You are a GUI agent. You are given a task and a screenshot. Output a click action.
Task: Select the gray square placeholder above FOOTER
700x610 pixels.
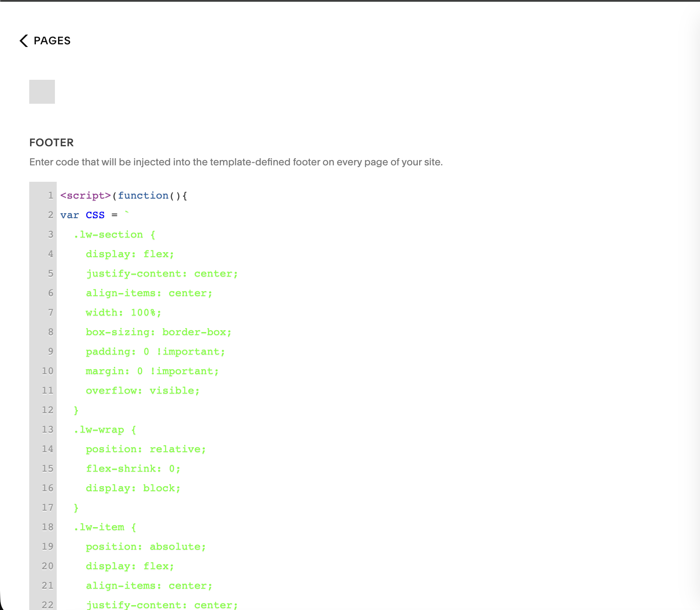(x=42, y=92)
